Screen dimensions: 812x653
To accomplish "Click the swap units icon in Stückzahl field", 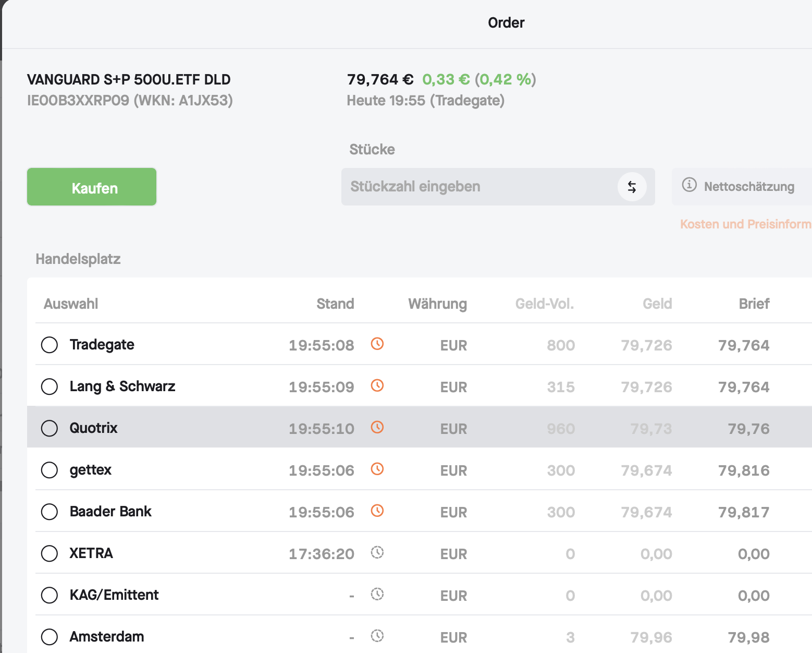I will pyautogui.click(x=632, y=187).
